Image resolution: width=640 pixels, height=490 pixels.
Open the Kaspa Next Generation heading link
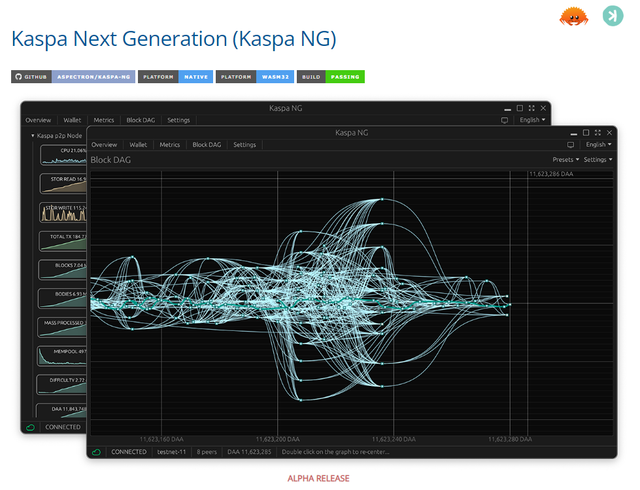click(x=174, y=39)
